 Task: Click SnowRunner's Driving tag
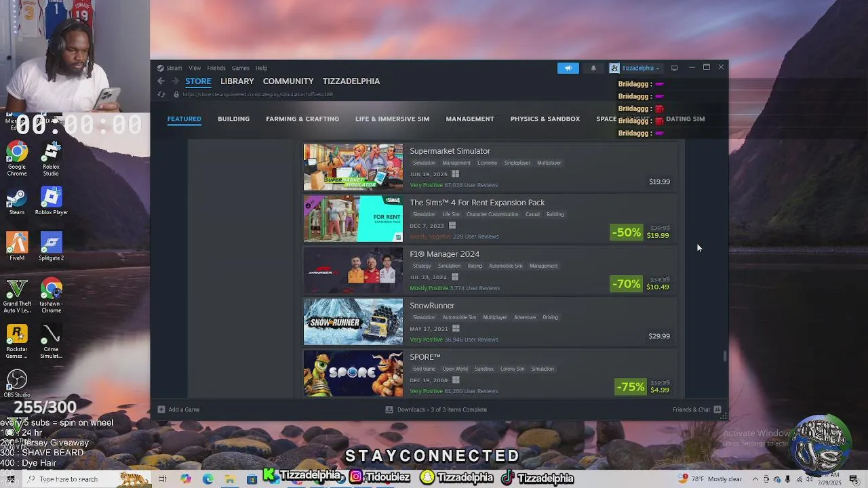[x=550, y=317]
